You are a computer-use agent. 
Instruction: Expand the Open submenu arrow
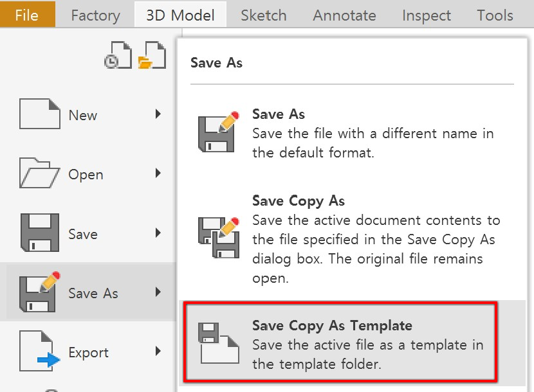tap(158, 174)
